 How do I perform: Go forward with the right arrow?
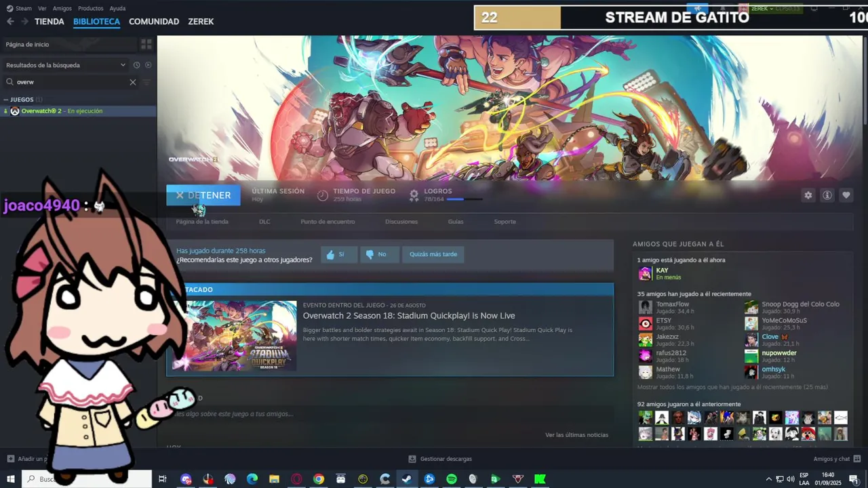tap(24, 22)
